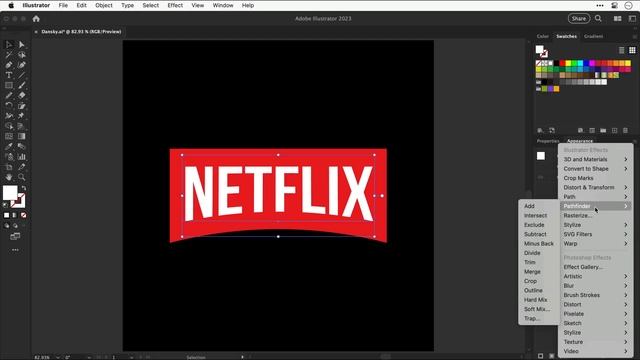The width and height of the screenshot is (640, 360).
Task: Click the white NETFLIX text on the canvas
Action: (x=278, y=193)
